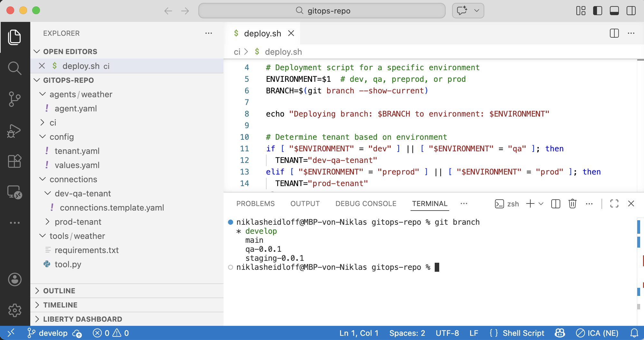Open Remote Explorer in activity bar
644x340 pixels.
[14, 192]
